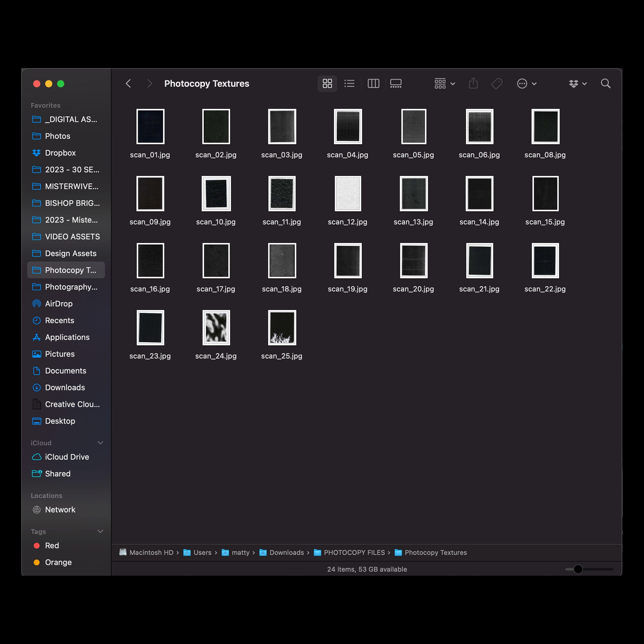Select the scan_24.jpg thumbnail
The width and height of the screenshot is (644, 644).
coord(216,328)
